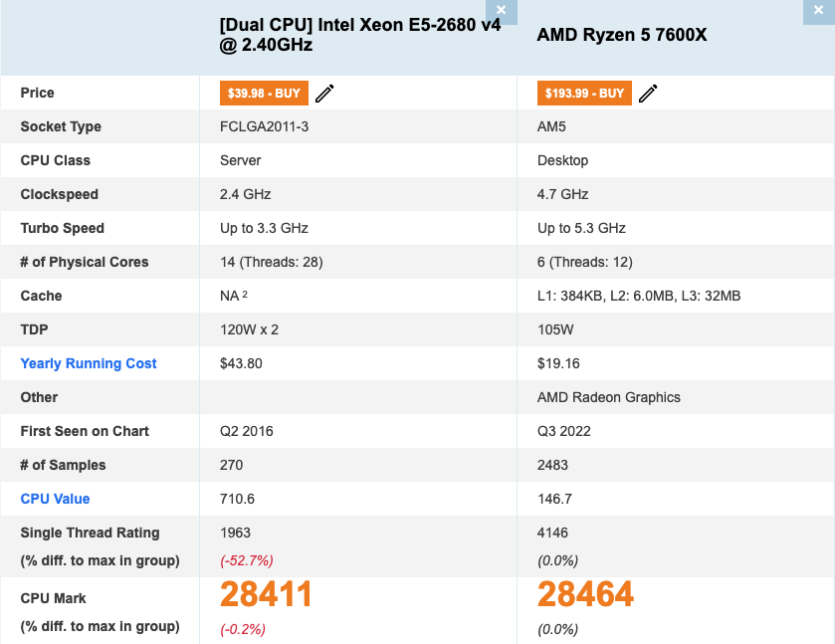Select the 1963 single thread rating
This screenshot has width=835, height=644.
236,533
